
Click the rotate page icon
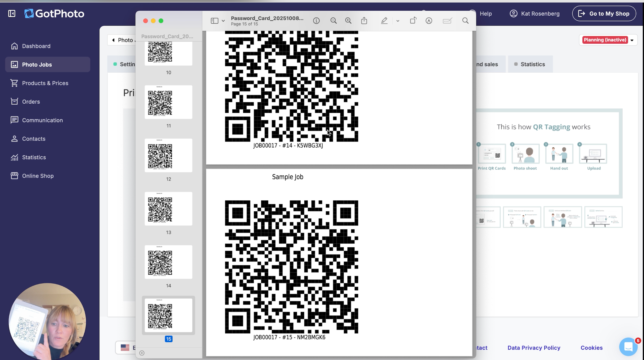pyautogui.click(x=413, y=21)
